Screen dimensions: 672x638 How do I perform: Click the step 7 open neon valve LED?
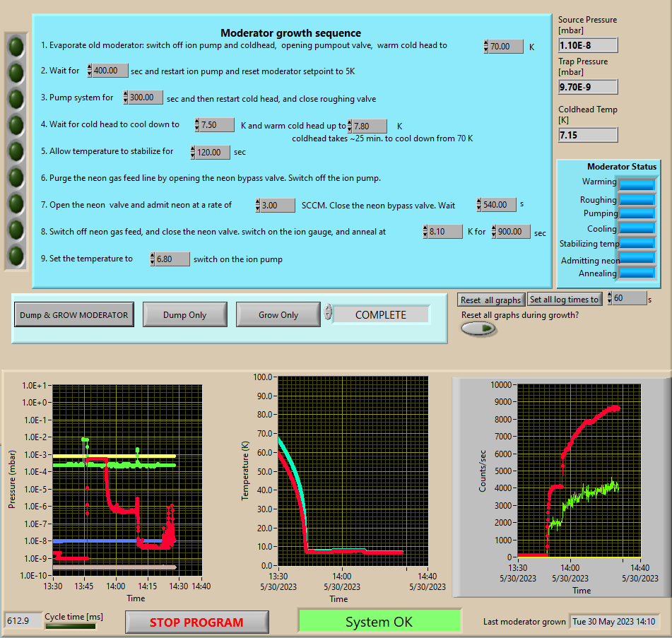16,203
